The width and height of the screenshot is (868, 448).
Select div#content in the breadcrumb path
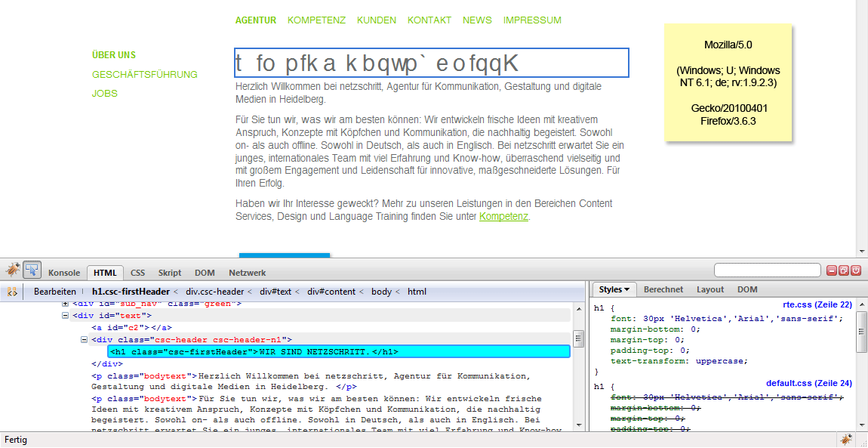click(331, 292)
